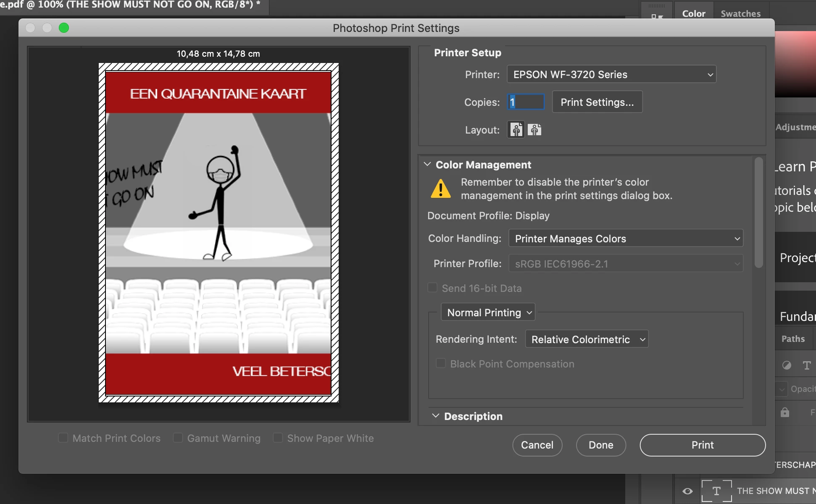Viewport: 816px width, 504px height.
Task: Select landscape layout orientation icon
Action: 534,130
